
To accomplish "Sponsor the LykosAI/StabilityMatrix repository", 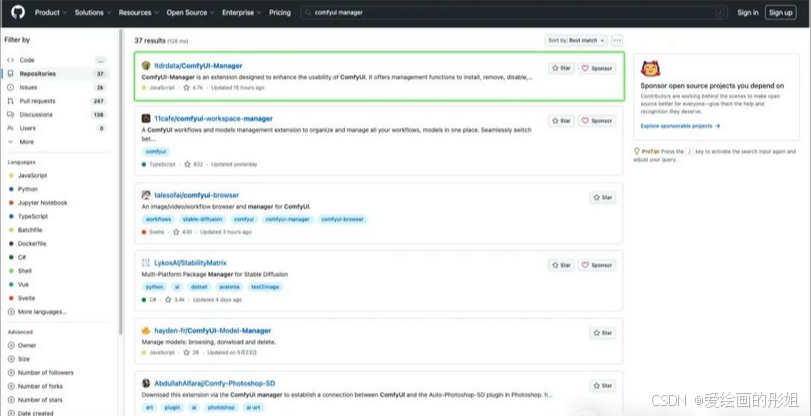I will (x=597, y=265).
